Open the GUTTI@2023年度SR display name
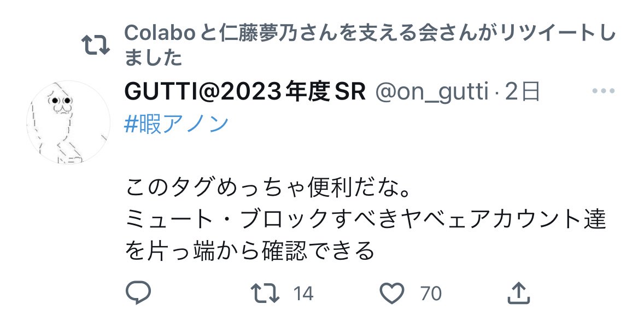The image size is (644, 327). click(x=245, y=92)
